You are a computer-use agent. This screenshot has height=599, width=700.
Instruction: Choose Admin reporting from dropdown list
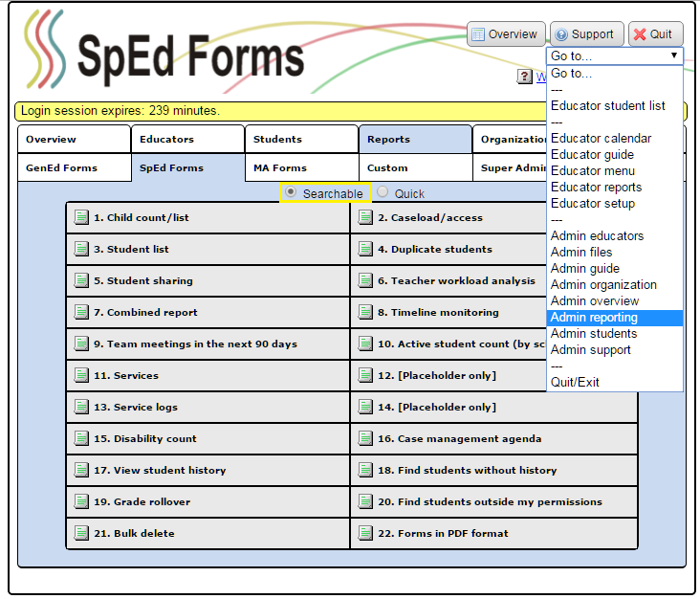tap(594, 318)
